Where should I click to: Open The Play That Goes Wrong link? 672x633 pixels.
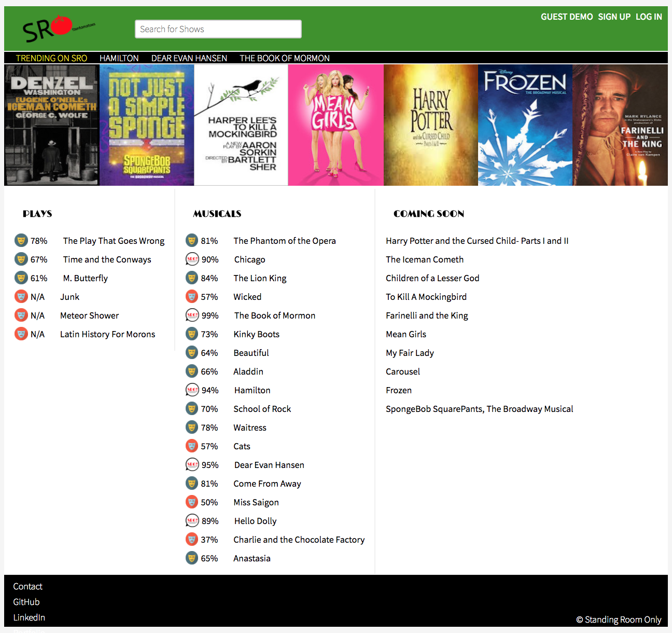coord(114,241)
